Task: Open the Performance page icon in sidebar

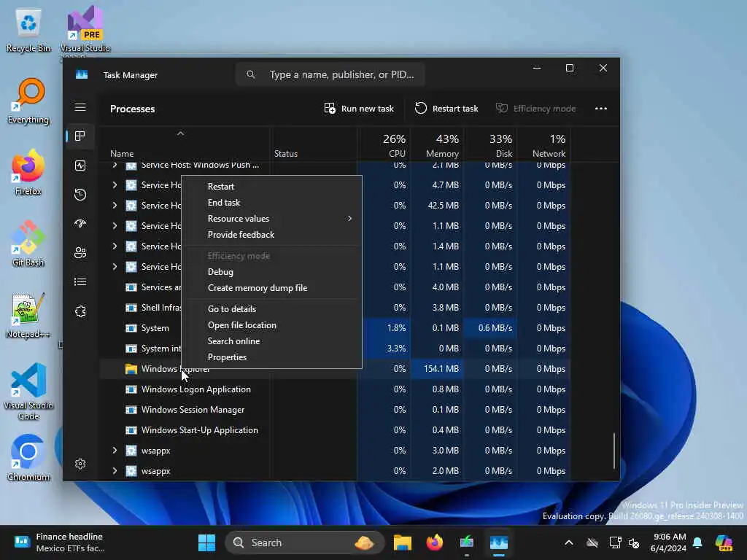Action: click(80, 166)
